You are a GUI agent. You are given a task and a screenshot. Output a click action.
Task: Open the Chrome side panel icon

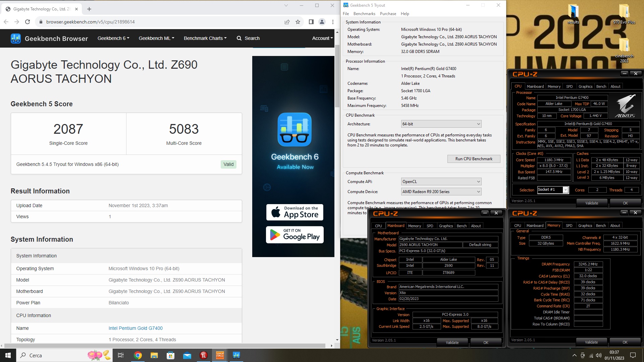311,22
